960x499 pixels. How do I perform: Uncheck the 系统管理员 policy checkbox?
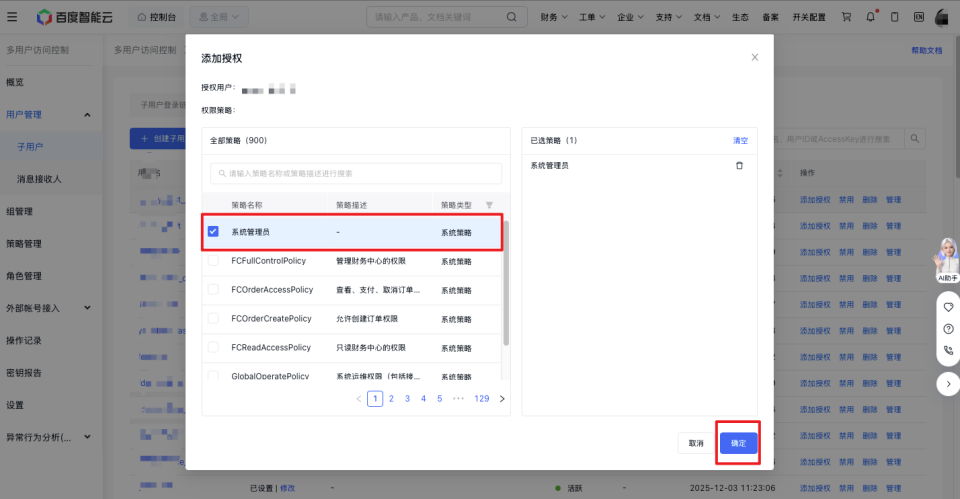(x=213, y=232)
